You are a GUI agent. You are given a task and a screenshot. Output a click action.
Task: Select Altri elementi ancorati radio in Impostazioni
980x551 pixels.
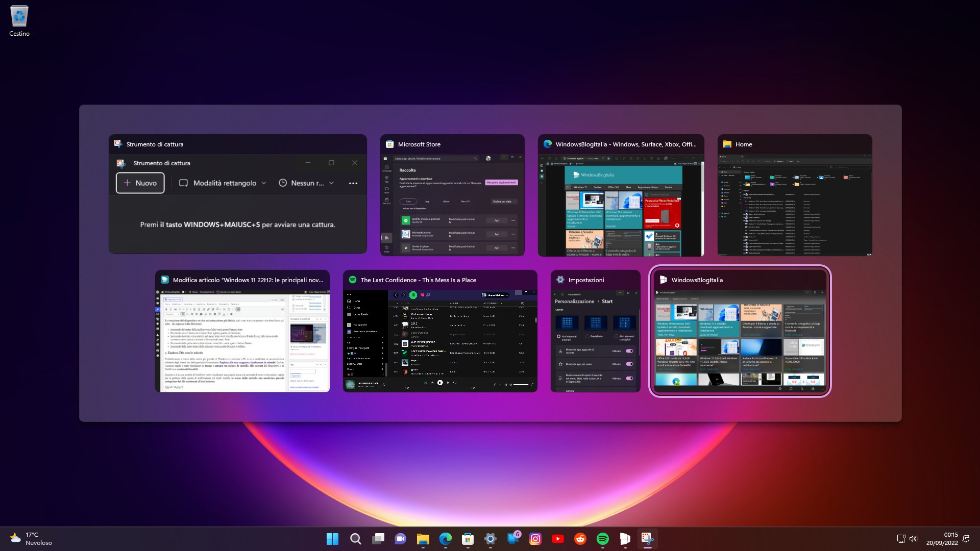click(x=559, y=337)
